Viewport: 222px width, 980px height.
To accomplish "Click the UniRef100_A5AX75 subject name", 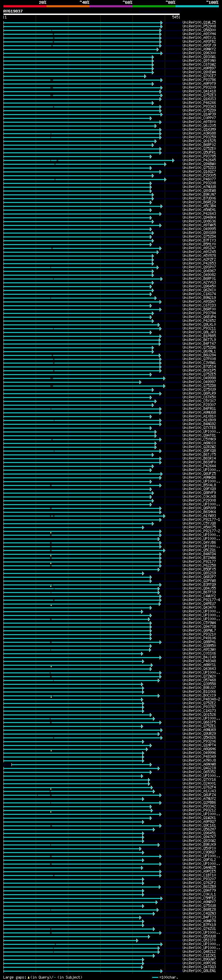I will (199, 527).
